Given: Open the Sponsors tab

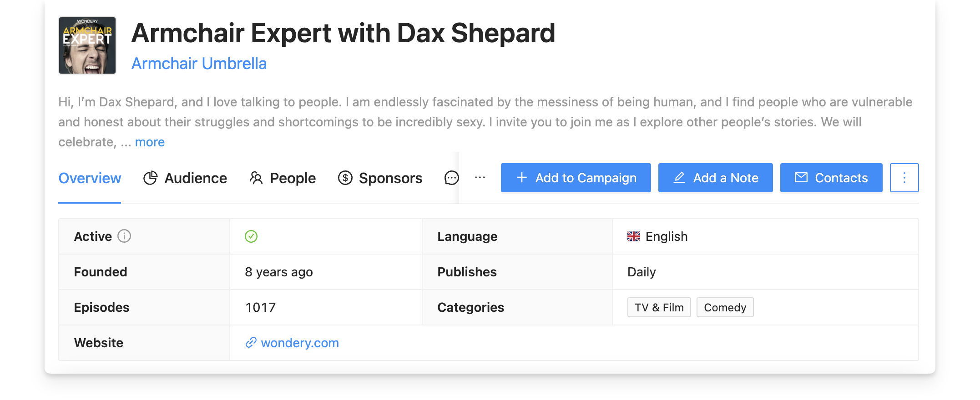Looking at the screenshot, I should pos(390,178).
